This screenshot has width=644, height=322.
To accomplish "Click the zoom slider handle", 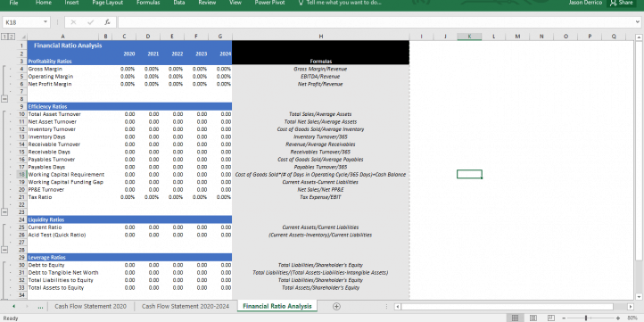I will pos(586,318).
